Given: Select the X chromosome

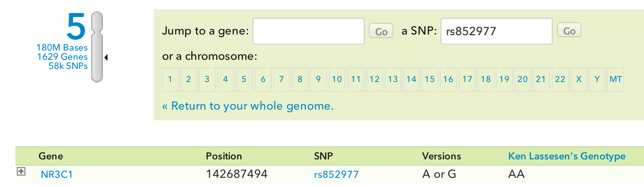Looking at the screenshot, I should coord(578,79).
